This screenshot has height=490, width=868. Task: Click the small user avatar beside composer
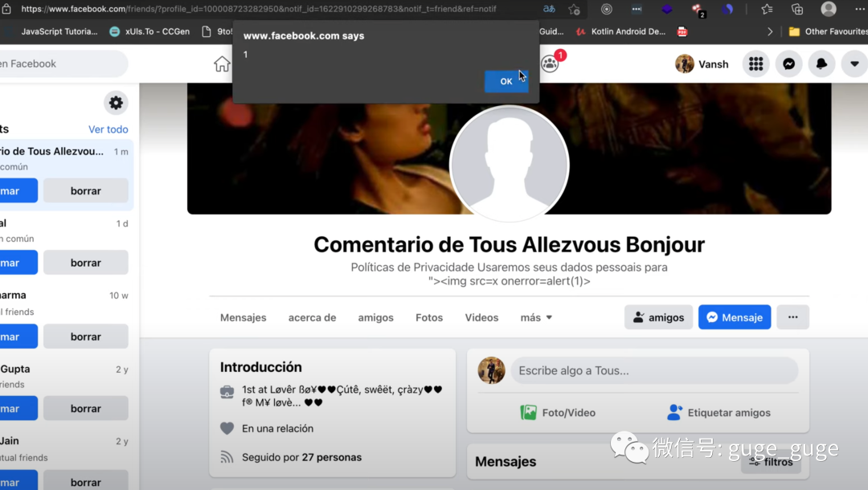[491, 370]
